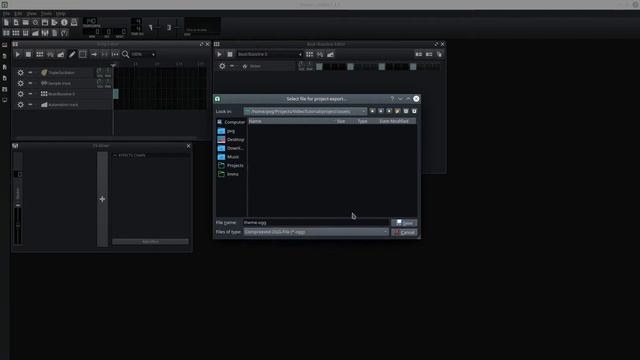640x360 pixels.
Task: Open the View menu
Action: pyautogui.click(x=31, y=13)
